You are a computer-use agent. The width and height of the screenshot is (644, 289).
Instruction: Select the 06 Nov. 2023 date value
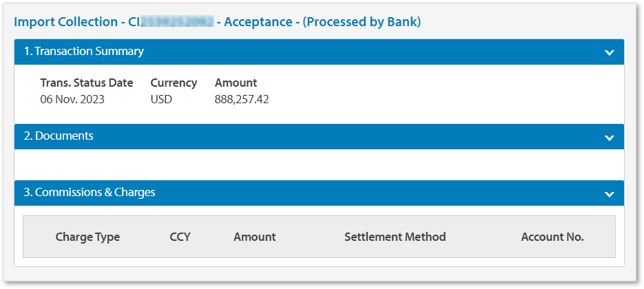pos(72,99)
